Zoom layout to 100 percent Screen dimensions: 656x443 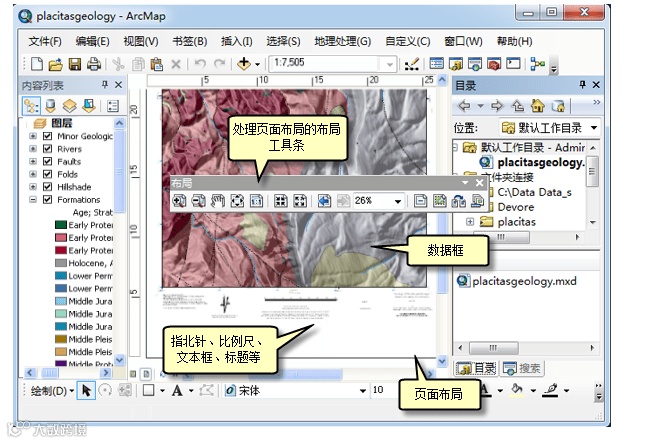[256, 201]
